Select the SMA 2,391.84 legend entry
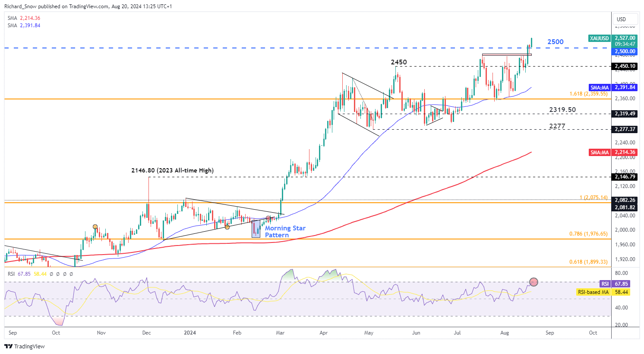 [24, 26]
